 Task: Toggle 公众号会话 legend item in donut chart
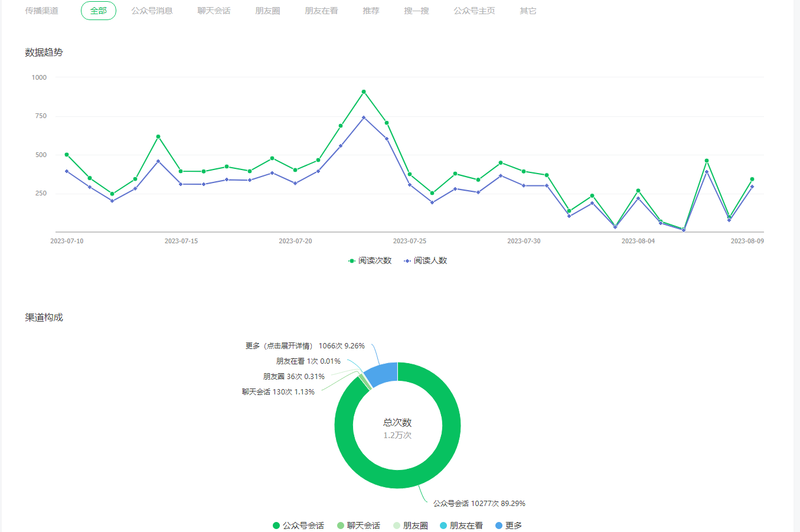click(x=298, y=525)
